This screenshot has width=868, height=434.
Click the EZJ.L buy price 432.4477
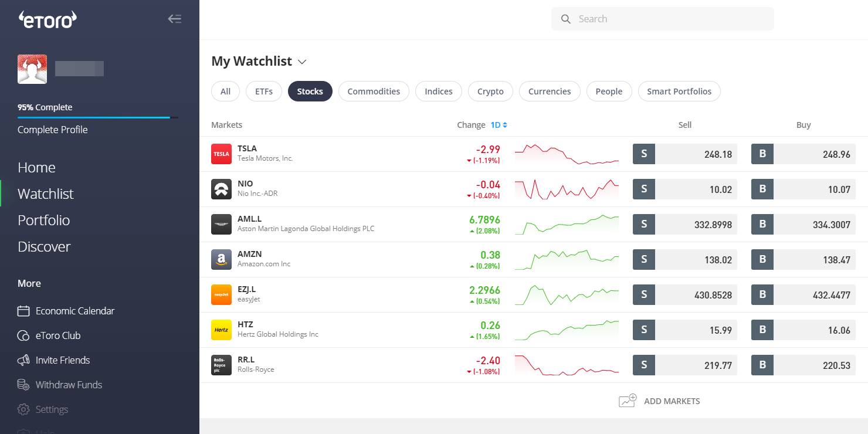(832, 296)
